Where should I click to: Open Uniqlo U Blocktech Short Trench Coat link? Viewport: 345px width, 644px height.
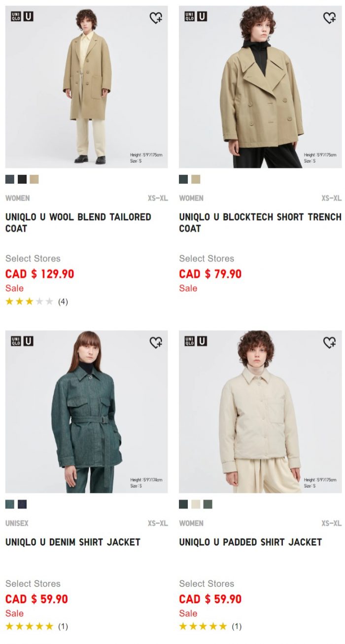tap(260, 223)
